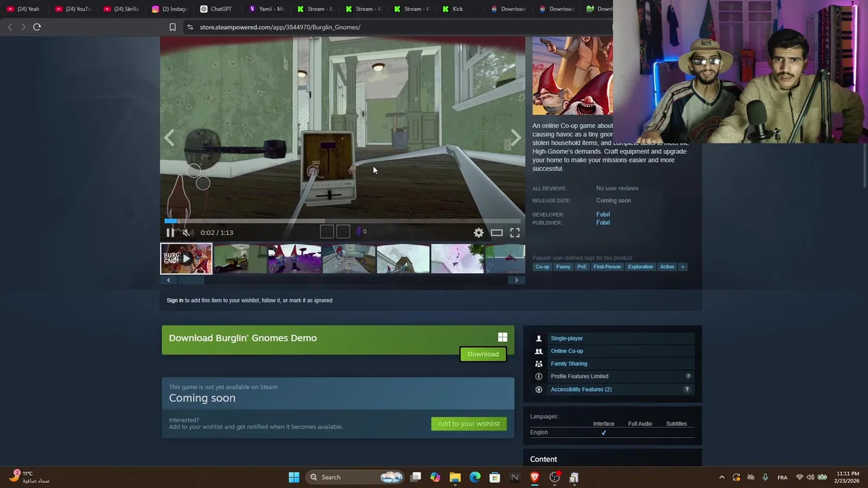Open Microsoft Edge from the taskbar
868x488 pixels.
475,477
